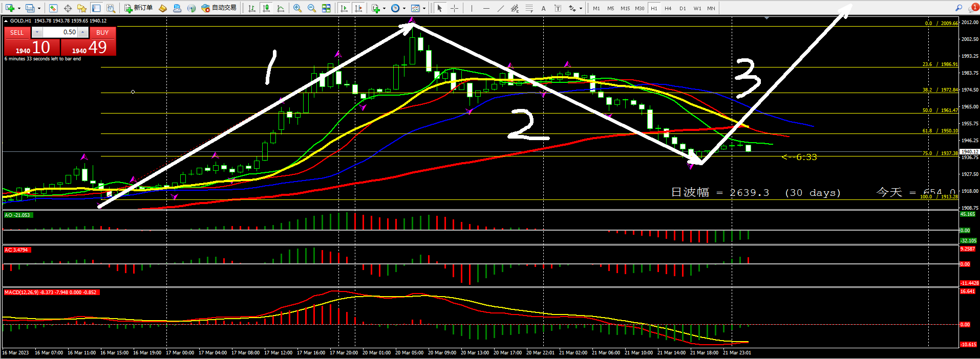This screenshot has width=980, height=359.
Task: Click the 0.50 lot volume field
Action: (59, 32)
